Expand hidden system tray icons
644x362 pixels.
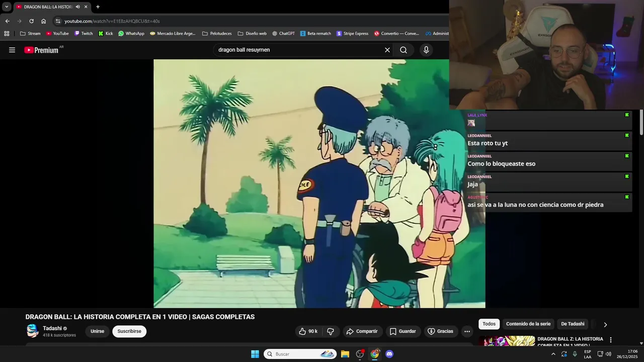(553, 354)
